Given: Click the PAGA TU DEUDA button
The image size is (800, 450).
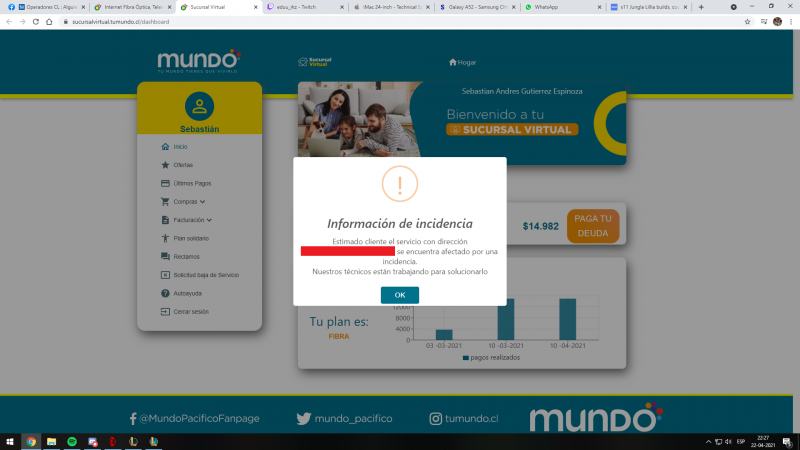Looking at the screenshot, I should click(x=592, y=226).
